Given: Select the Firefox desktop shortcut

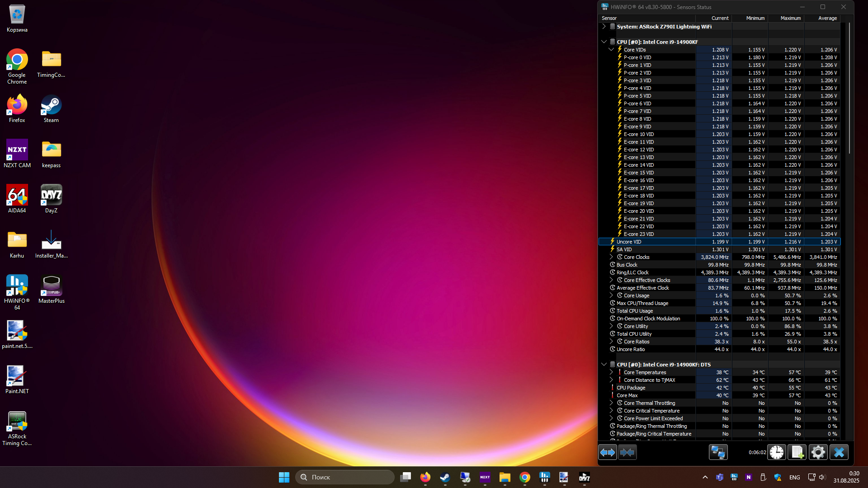Looking at the screenshot, I should point(17,109).
